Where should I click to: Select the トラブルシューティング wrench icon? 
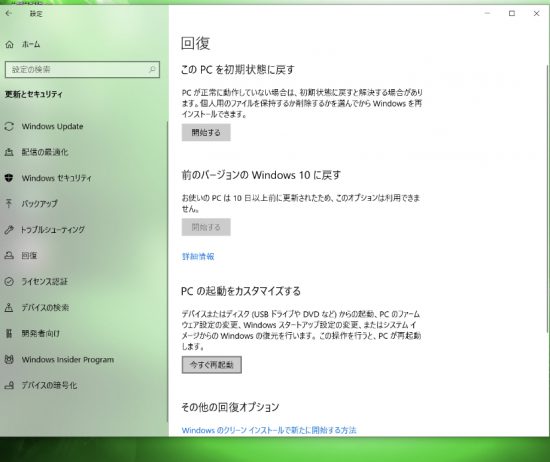click(9, 230)
